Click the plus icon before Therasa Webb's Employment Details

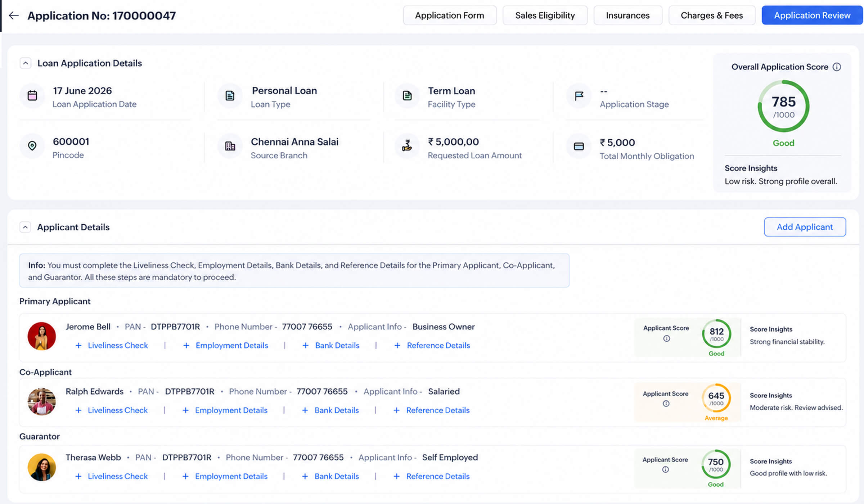[185, 476]
